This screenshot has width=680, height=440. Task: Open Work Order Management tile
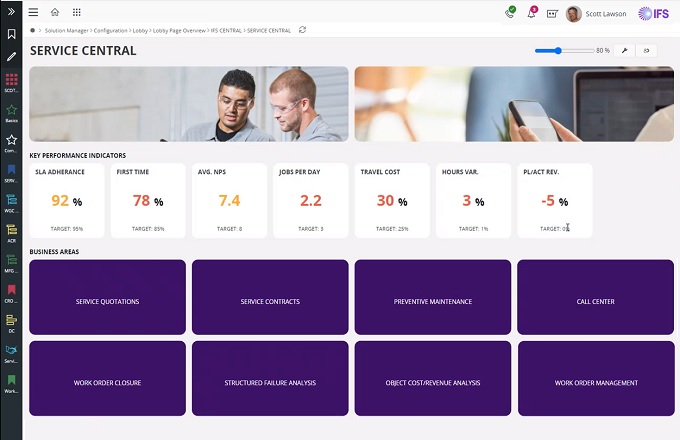click(596, 378)
